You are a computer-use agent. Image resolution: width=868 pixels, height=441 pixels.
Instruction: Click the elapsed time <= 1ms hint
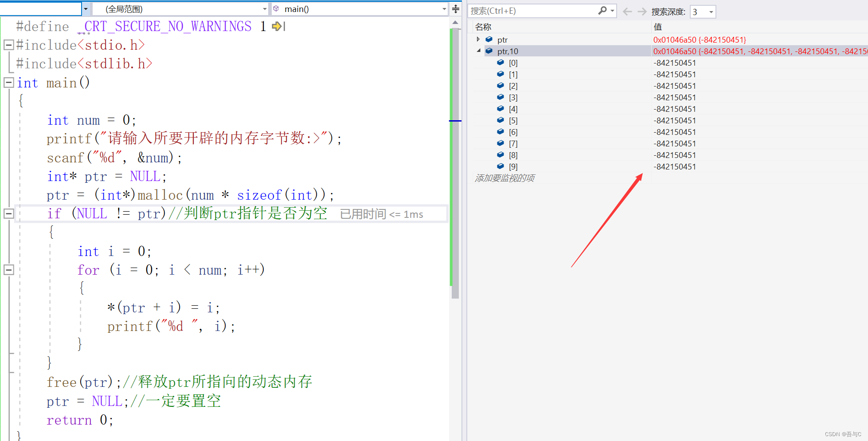point(381,214)
